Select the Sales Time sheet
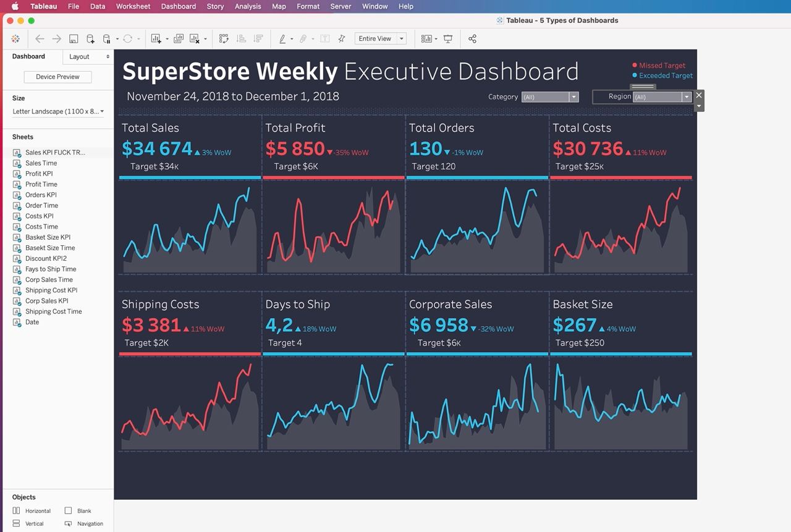 point(41,163)
